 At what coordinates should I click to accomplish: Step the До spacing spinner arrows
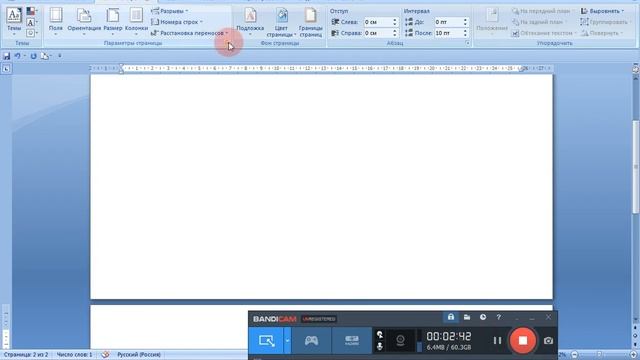465,22
